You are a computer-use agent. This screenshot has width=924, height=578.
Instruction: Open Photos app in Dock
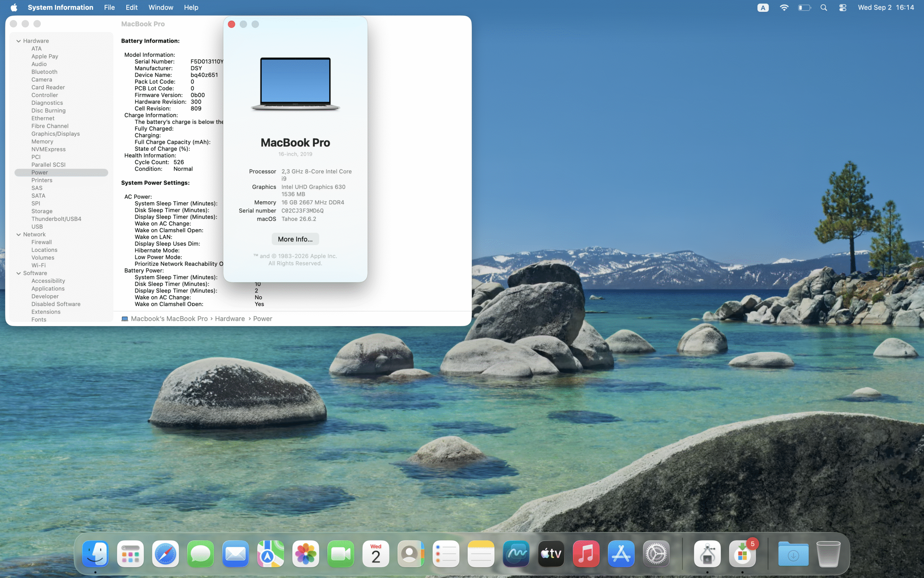[306, 553]
